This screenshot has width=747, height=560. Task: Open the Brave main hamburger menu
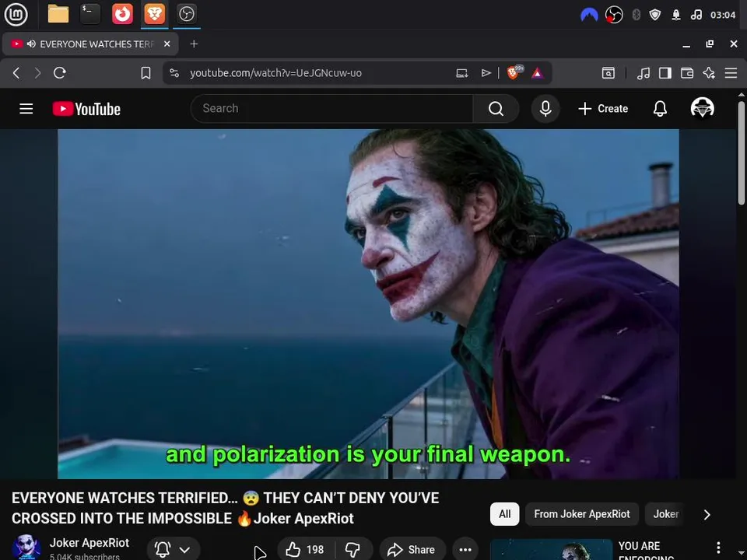731,73
